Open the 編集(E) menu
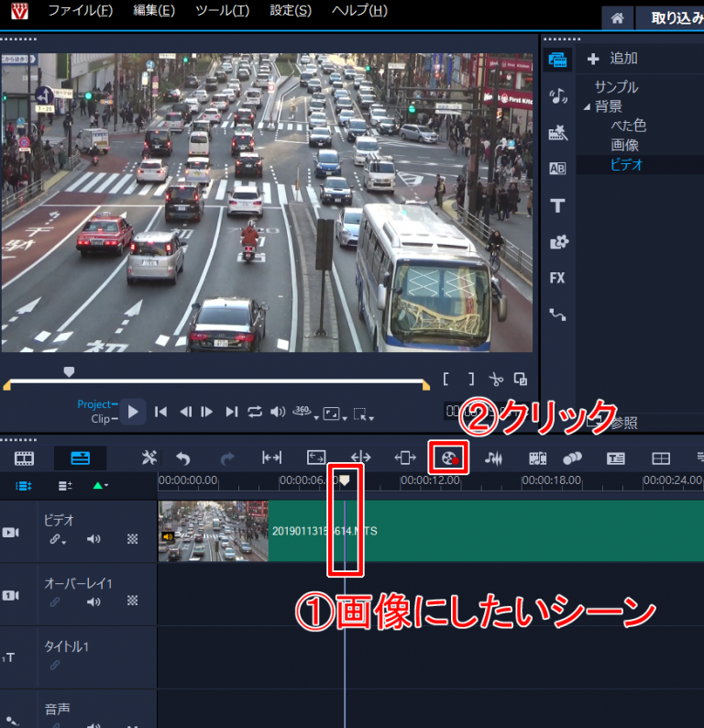The height and width of the screenshot is (728, 704). click(x=154, y=10)
